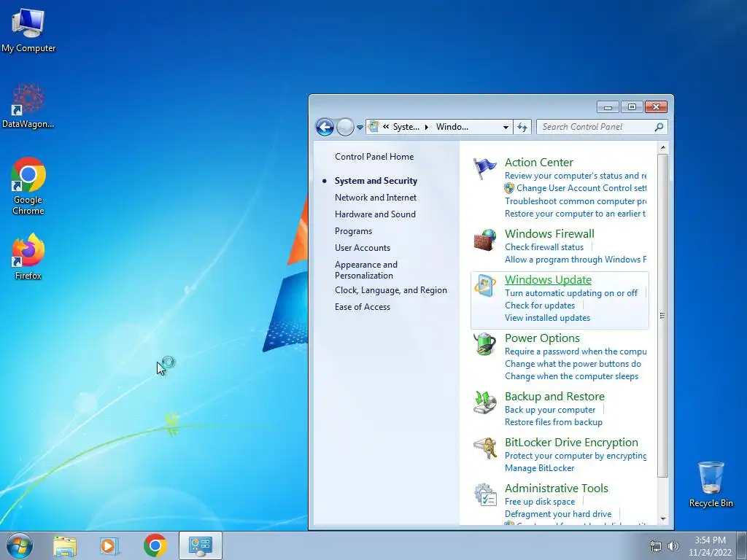The image size is (747, 560).
Task: Click the greyed Forward navigation arrow
Action: point(345,127)
